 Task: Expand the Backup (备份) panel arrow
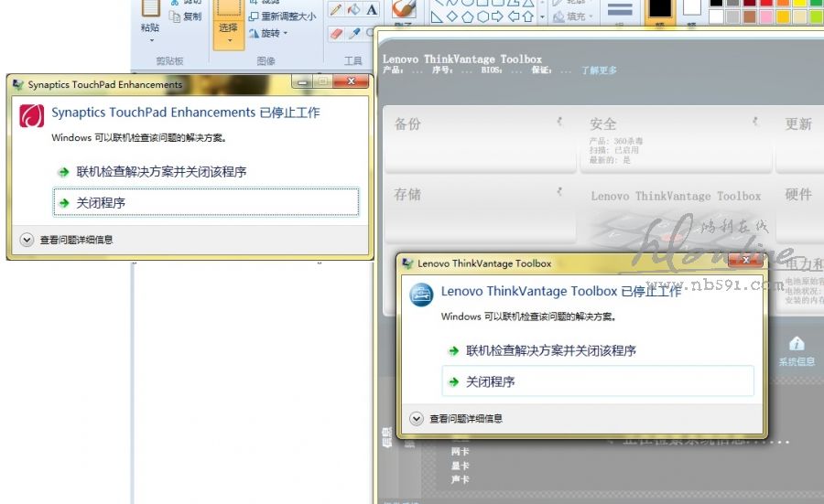(560, 122)
